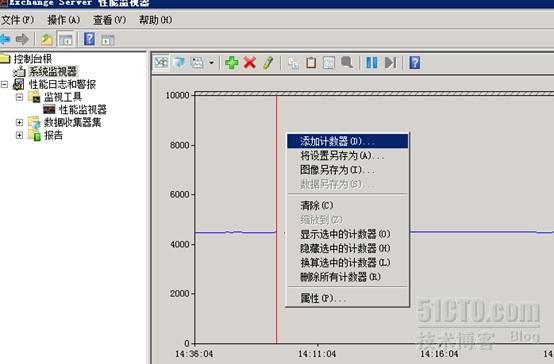
Task: Collapse the 监视工具 node
Action: (x=19, y=97)
